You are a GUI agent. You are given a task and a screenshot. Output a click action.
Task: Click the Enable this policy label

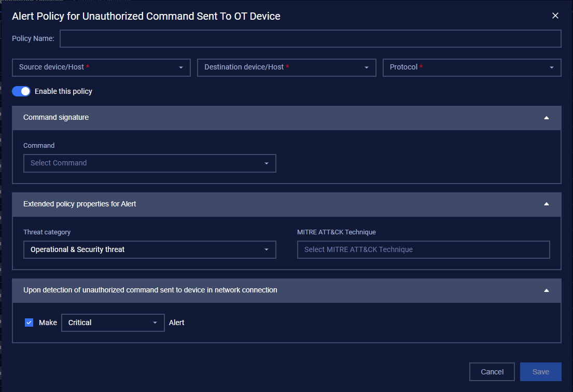[x=63, y=91]
